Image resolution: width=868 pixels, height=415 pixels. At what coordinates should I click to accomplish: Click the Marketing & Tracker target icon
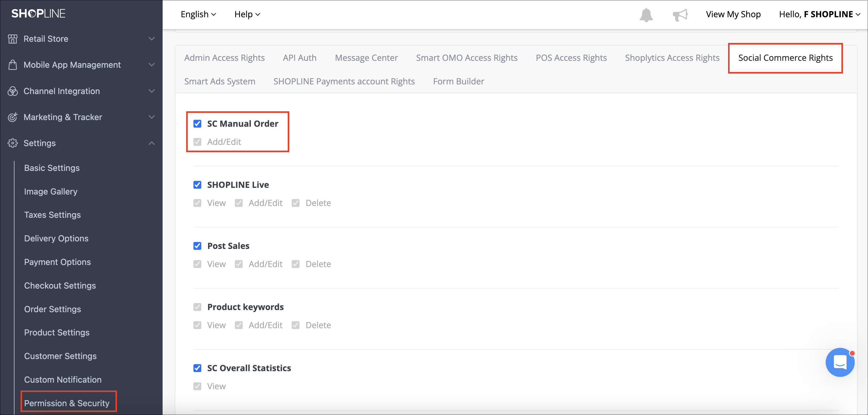tap(12, 117)
